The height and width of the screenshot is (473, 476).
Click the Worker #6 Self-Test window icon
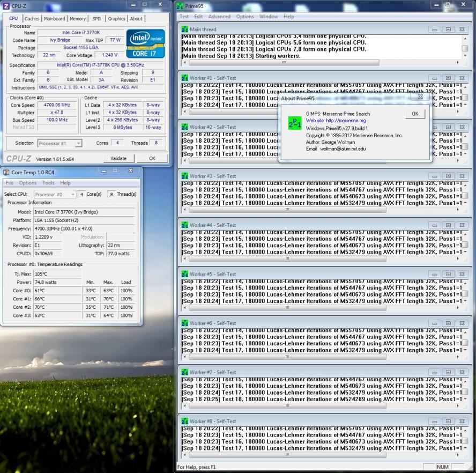click(x=184, y=323)
